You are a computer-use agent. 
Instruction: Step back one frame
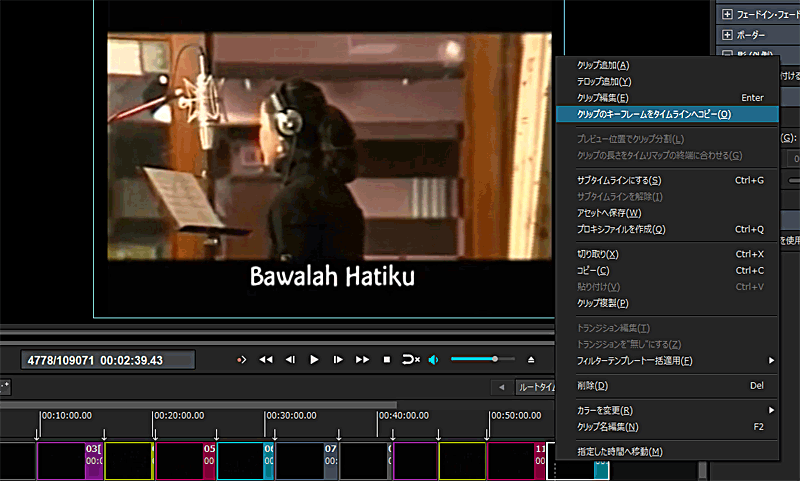click(290, 360)
